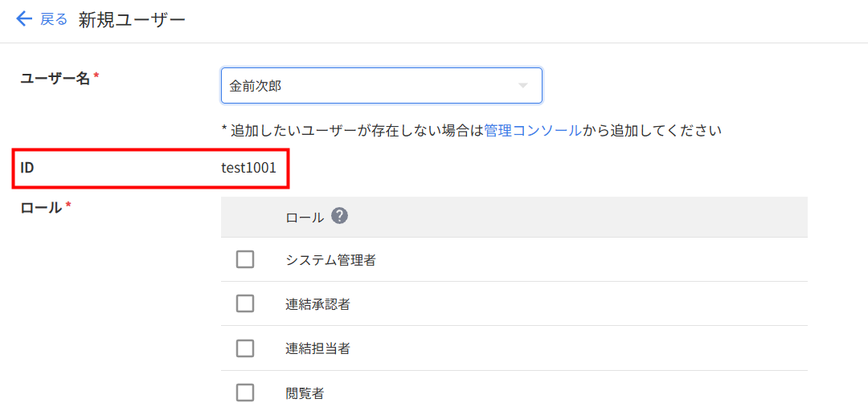Click the 新規ユーザー page title
Image resolution: width=868 pixels, height=411 pixels.
coord(132,20)
